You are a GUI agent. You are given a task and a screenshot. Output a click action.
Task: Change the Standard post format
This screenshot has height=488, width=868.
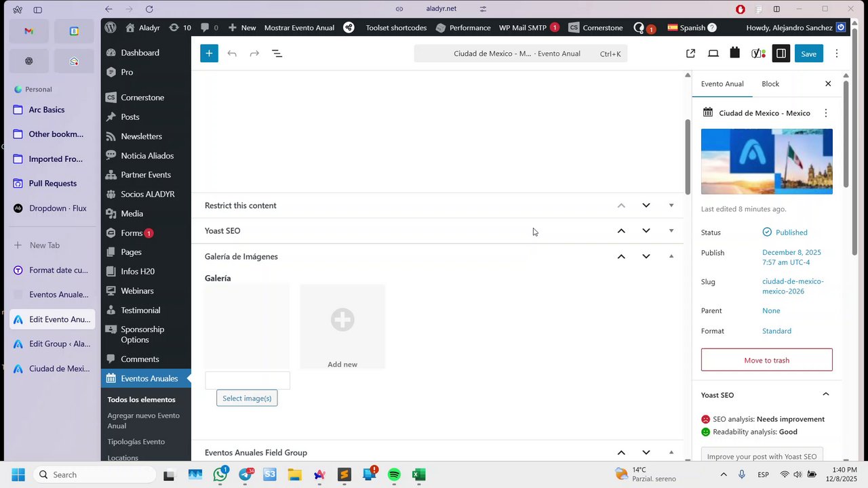[x=776, y=331]
